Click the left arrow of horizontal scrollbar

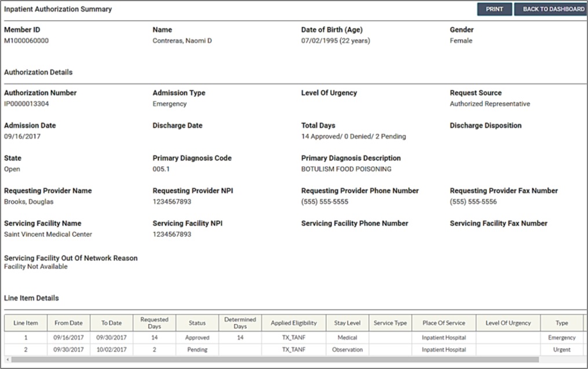pyautogui.click(x=7, y=360)
